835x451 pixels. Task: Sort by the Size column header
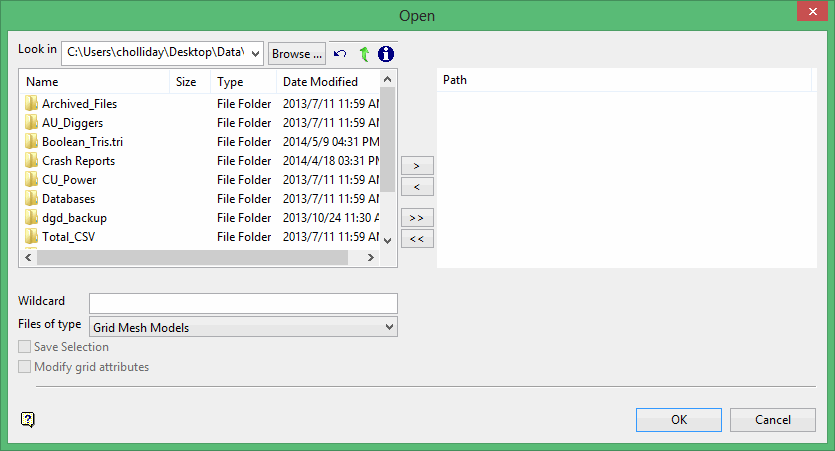(x=190, y=81)
